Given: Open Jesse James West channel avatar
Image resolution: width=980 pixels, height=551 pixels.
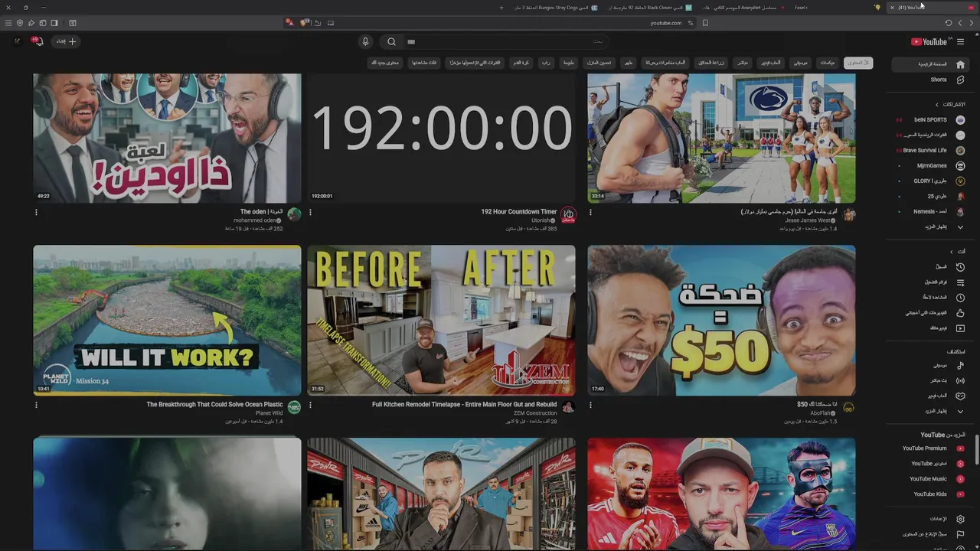Looking at the screenshot, I should click(848, 215).
